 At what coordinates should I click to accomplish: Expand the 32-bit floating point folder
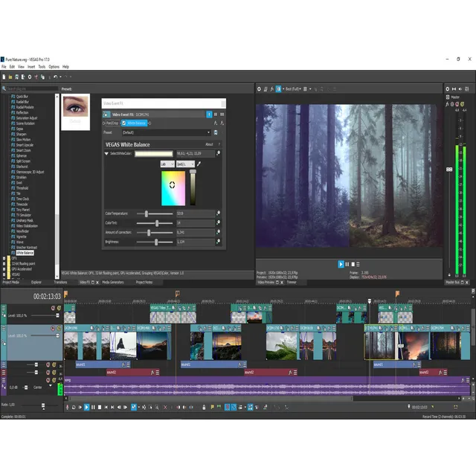coord(4,264)
